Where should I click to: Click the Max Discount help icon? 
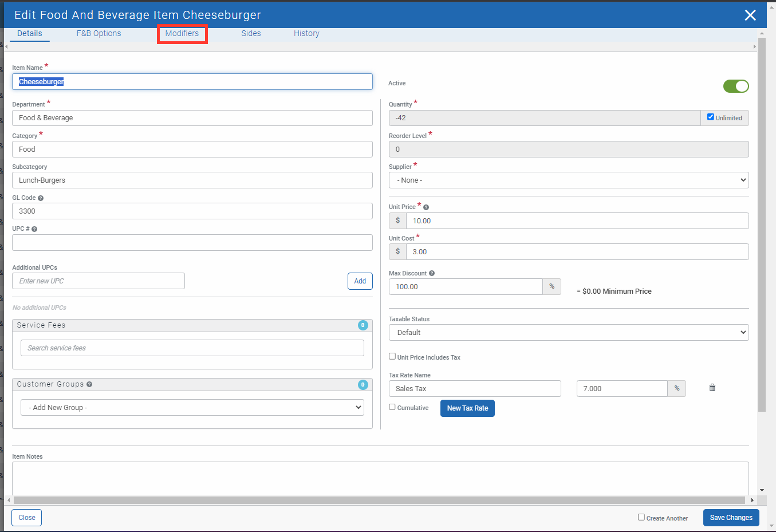point(432,274)
